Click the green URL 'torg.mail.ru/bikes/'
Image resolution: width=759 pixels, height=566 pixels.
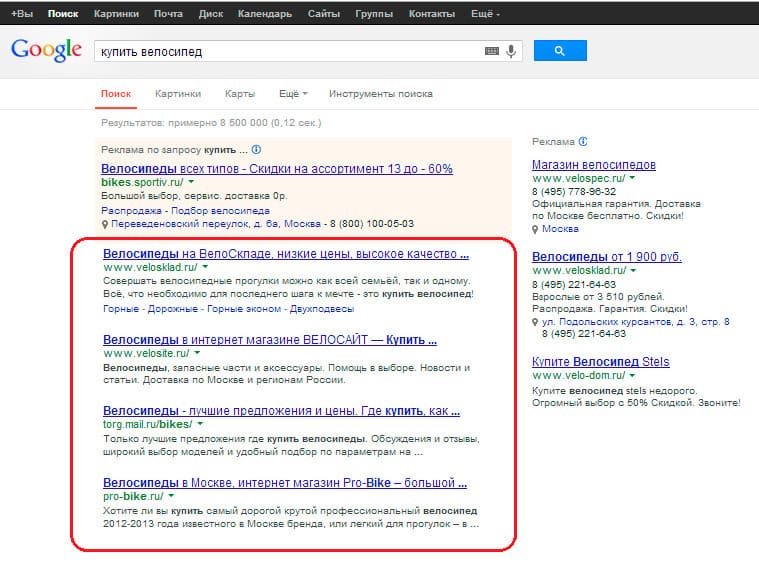tap(148, 425)
